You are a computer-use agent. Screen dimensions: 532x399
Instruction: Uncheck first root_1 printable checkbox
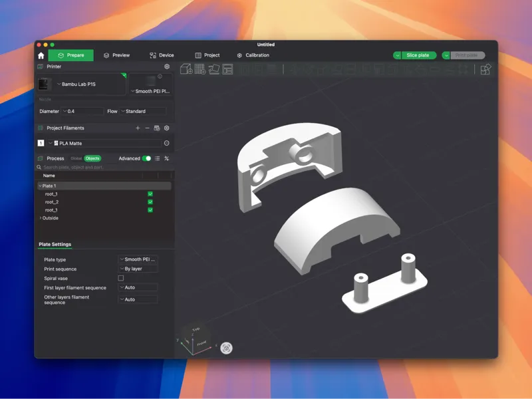(150, 194)
